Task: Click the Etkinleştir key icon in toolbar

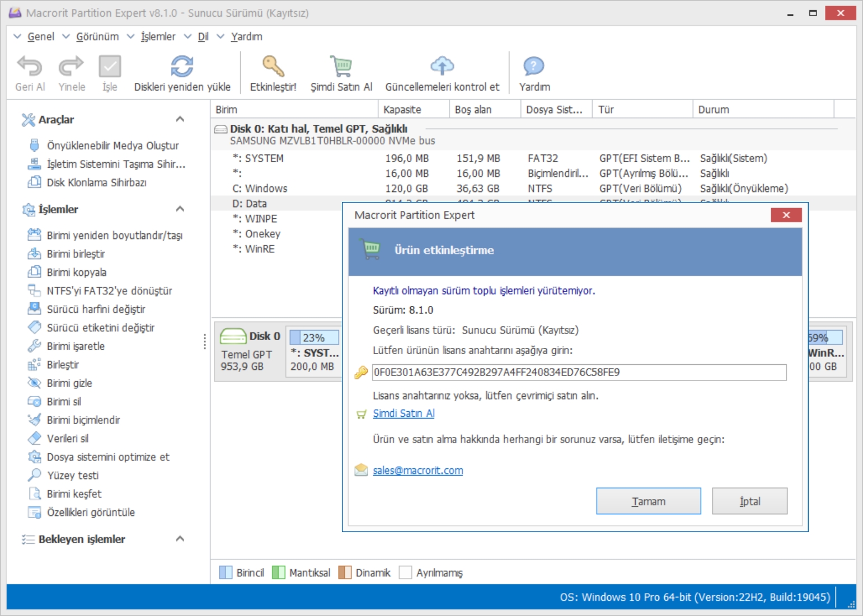Action: (273, 66)
